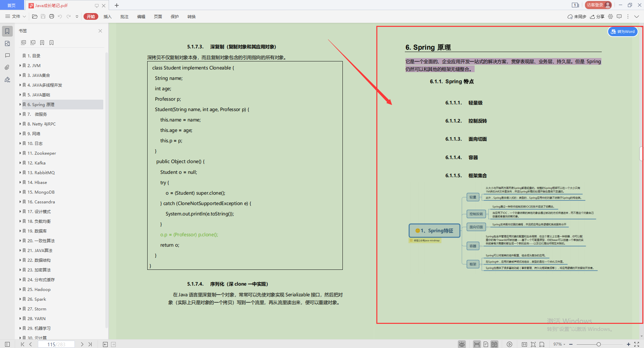
Task: Click the zoom in plus button
Action: pos(629,344)
